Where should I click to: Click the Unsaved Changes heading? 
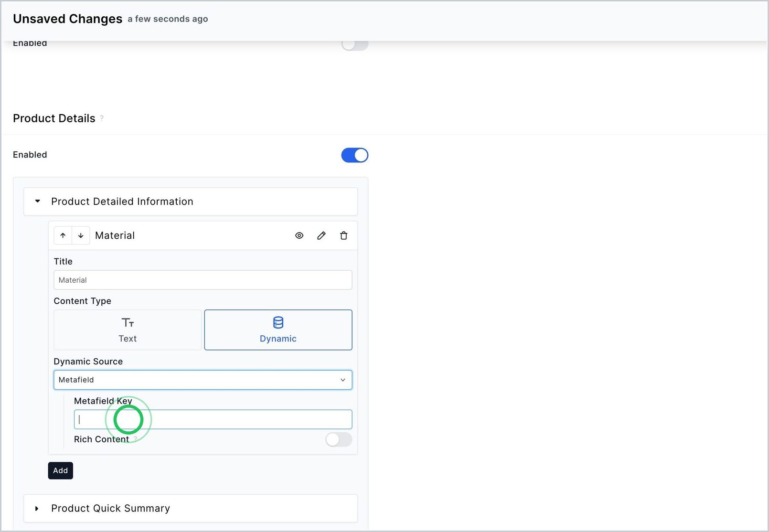[x=68, y=19]
